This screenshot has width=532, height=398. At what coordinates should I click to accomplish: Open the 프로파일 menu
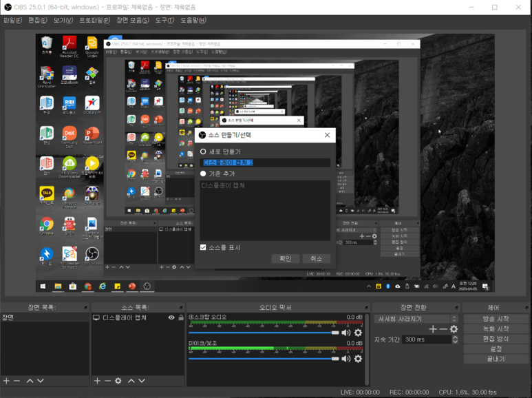95,21
